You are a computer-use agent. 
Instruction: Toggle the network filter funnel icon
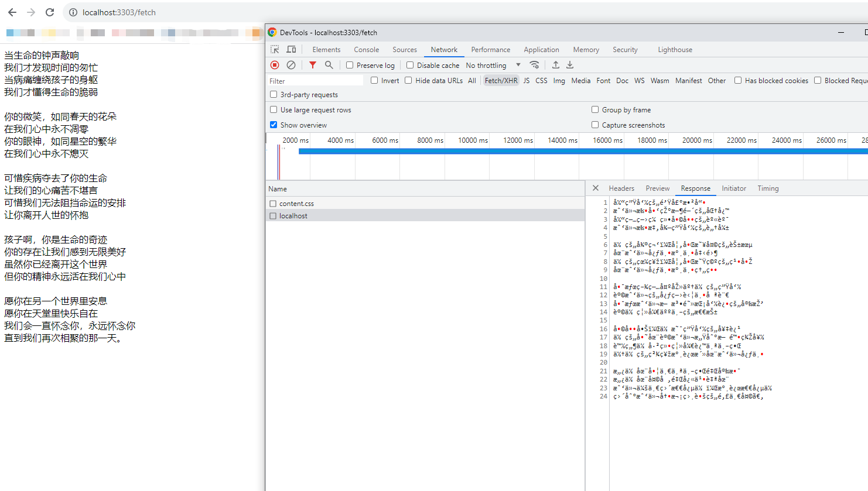pos(313,65)
